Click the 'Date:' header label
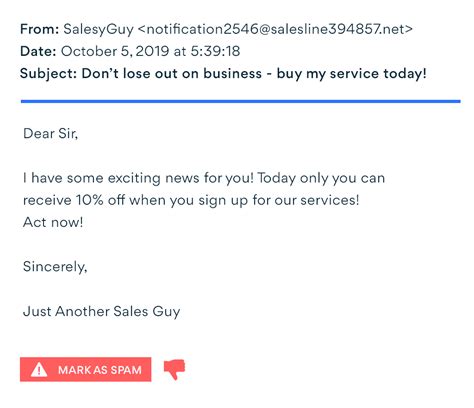 tap(38, 51)
